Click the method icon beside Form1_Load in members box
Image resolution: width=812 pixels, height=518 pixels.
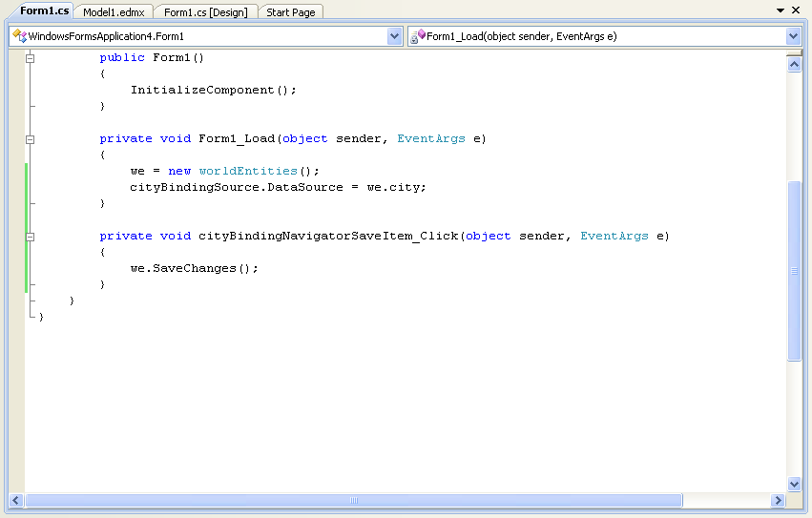pos(418,36)
